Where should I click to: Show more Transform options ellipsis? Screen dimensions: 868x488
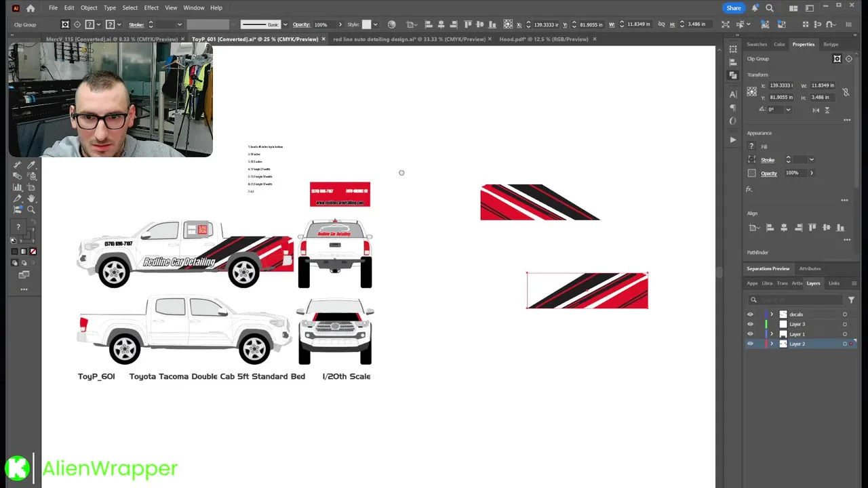pyautogui.click(x=847, y=120)
